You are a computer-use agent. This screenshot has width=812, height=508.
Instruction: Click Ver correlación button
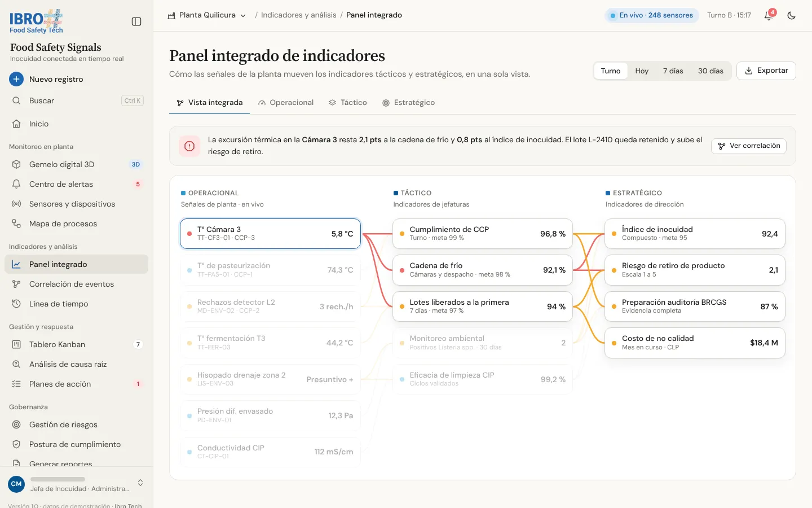point(749,146)
